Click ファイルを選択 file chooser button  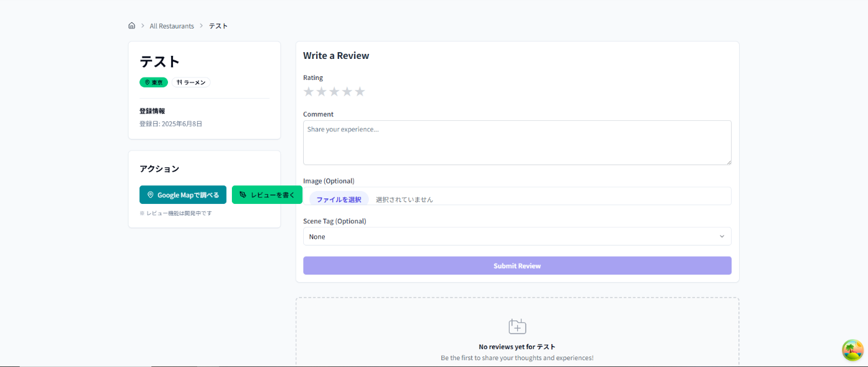point(339,199)
